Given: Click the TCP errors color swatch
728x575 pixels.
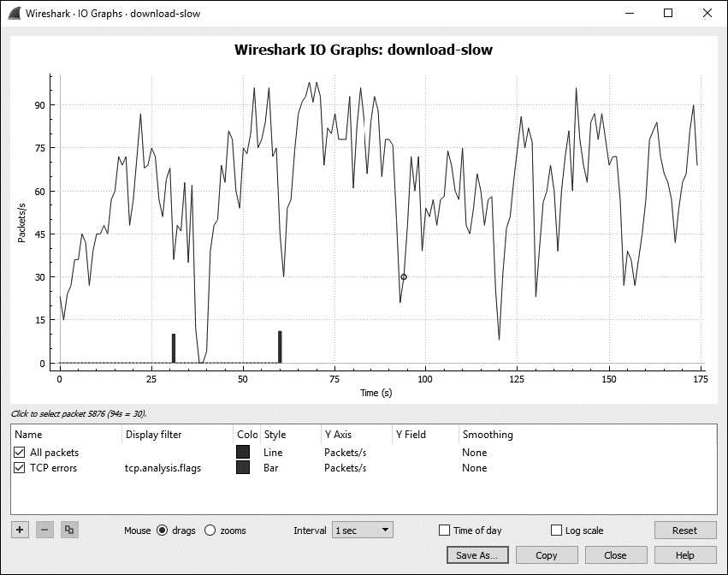Looking at the screenshot, I should [x=243, y=467].
